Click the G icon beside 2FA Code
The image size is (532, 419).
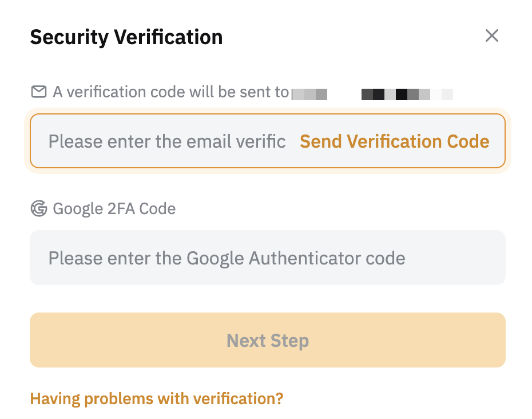38,208
